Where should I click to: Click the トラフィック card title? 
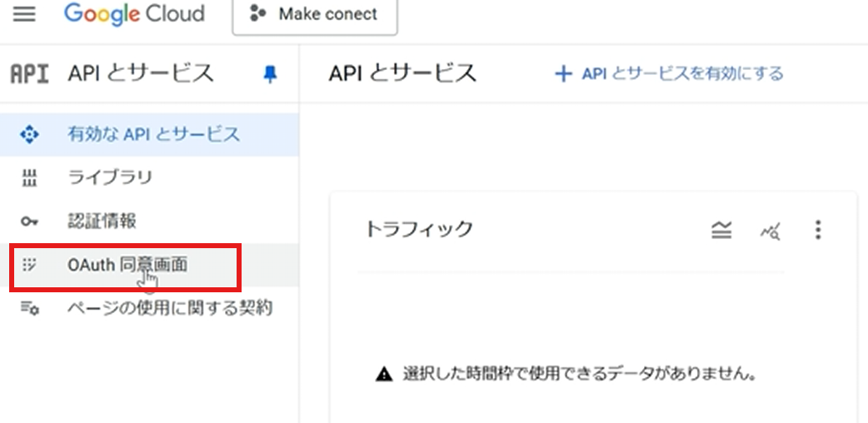tap(419, 230)
